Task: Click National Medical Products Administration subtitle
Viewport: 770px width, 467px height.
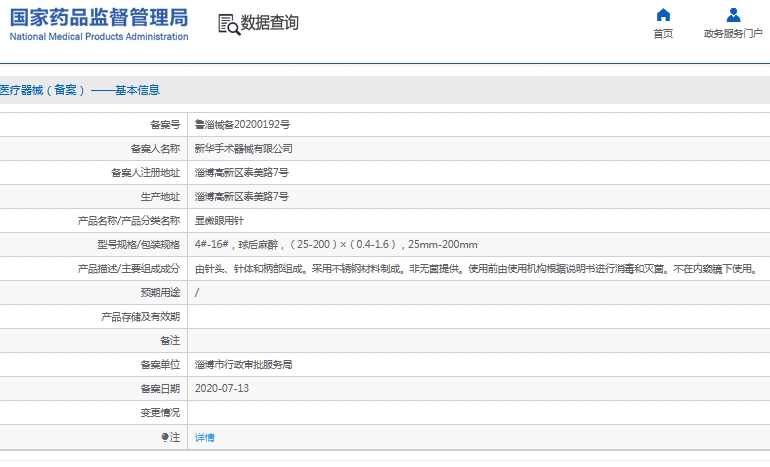Action: point(99,36)
